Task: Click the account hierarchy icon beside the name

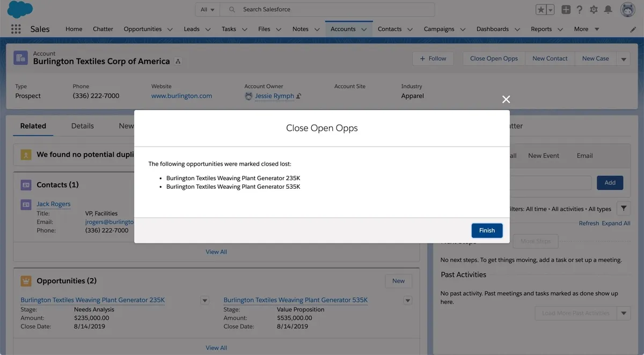Action: click(178, 62)
